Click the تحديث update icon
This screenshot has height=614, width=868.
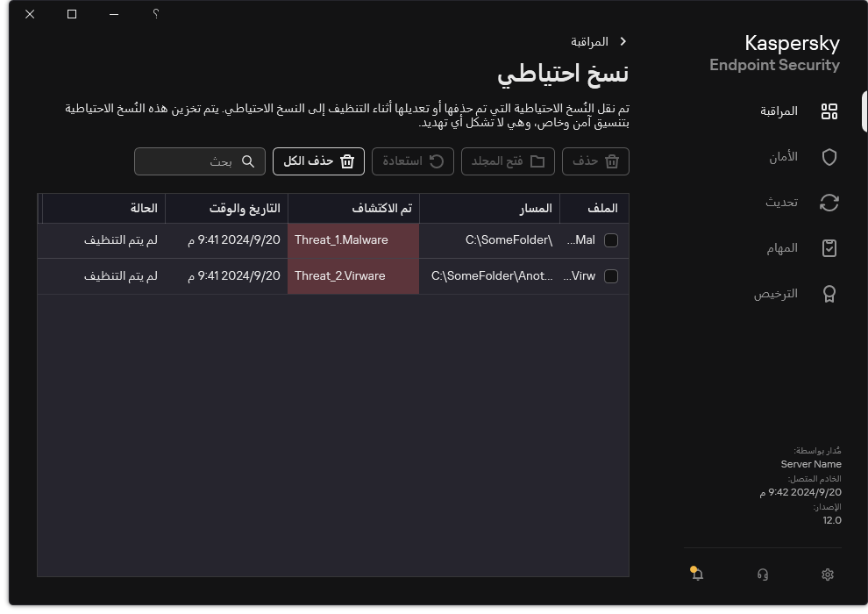829,203
